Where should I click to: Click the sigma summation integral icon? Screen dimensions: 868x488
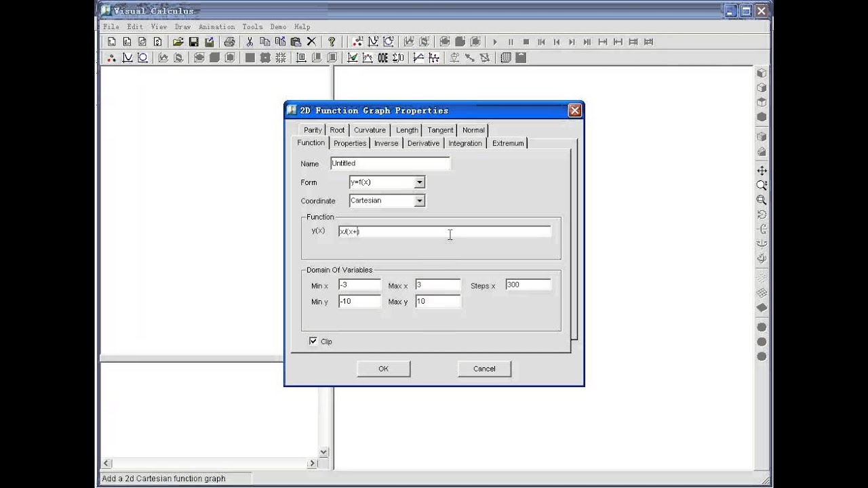(x=397, y=58)
